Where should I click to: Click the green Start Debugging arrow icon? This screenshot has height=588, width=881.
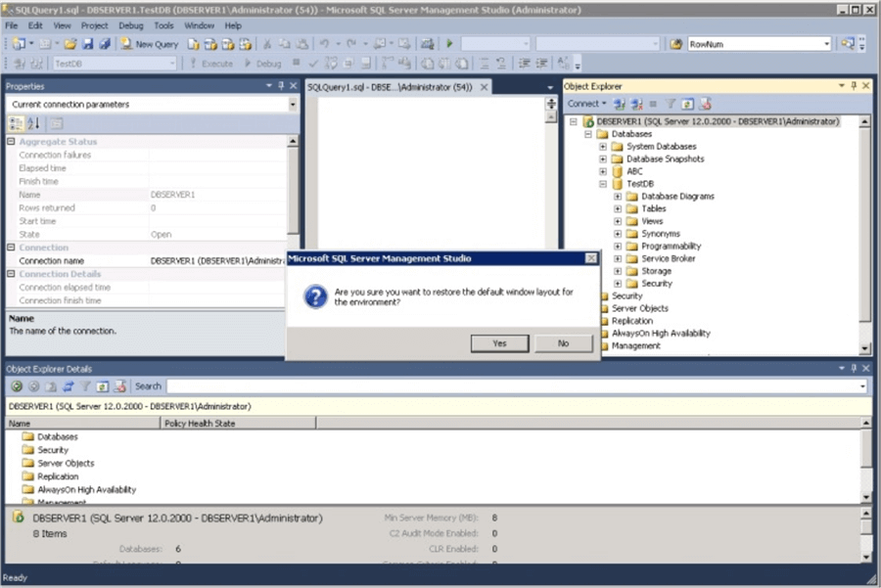point(449,44)
